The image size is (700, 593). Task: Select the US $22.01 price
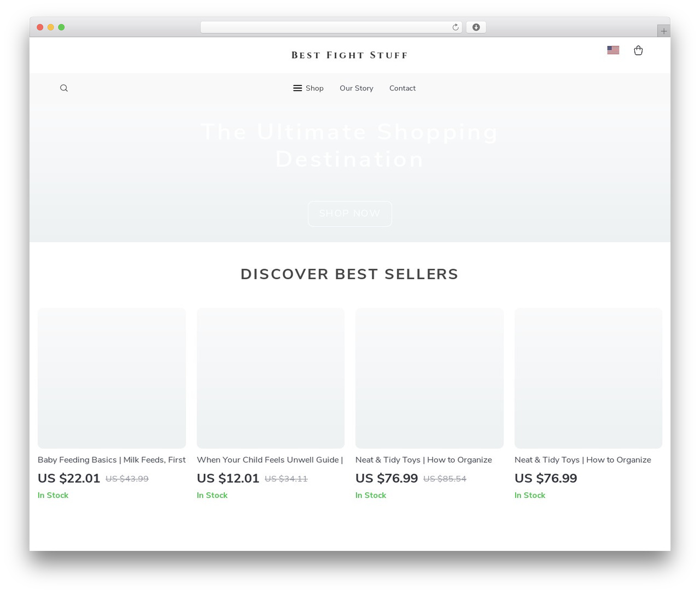(69, 478)
